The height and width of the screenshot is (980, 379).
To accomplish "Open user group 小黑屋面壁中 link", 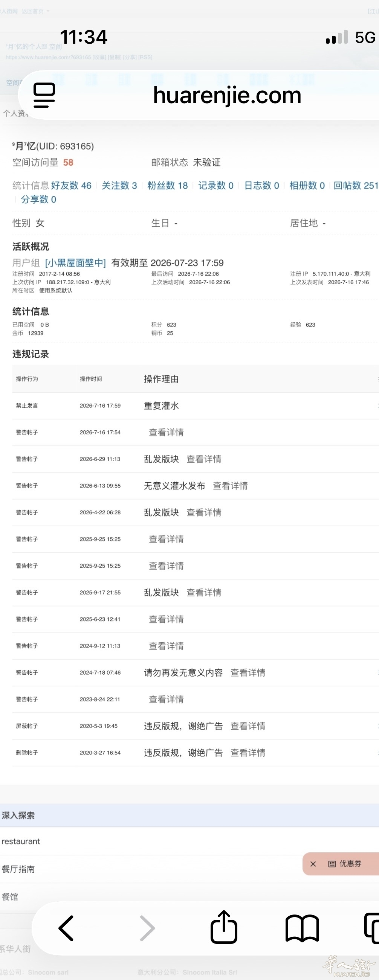I will pyautogui.click(x=75, y=263).
